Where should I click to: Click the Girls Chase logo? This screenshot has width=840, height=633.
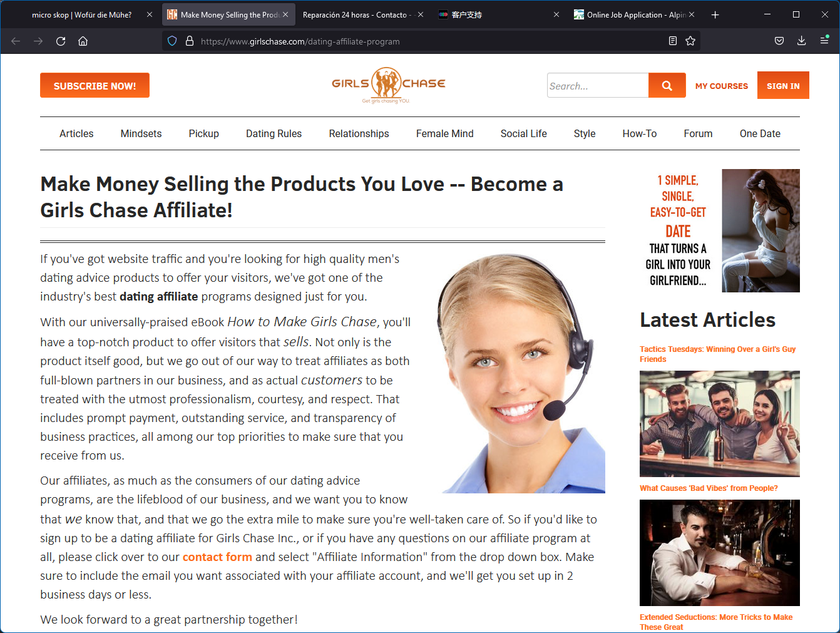(388, 85)
